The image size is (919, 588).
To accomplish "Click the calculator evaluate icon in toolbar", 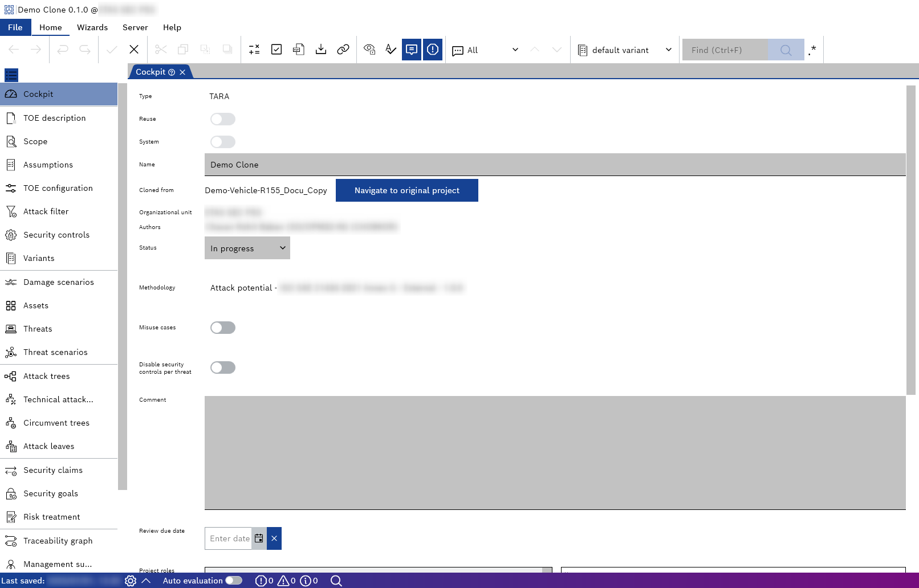I will click(254, 50).
